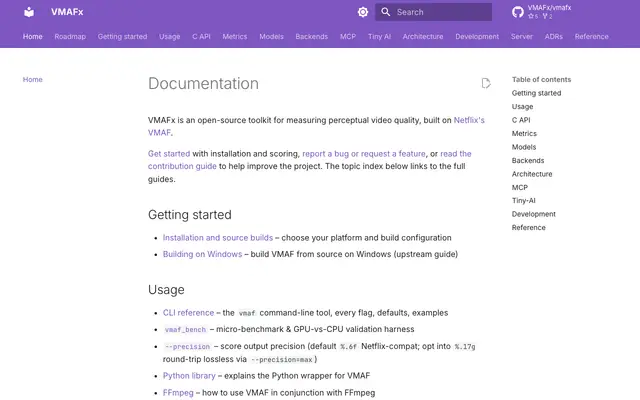Screen dimensions: 640x400
Task: Click the VMAFx book logo icon
Action: (x=29, y=12)
